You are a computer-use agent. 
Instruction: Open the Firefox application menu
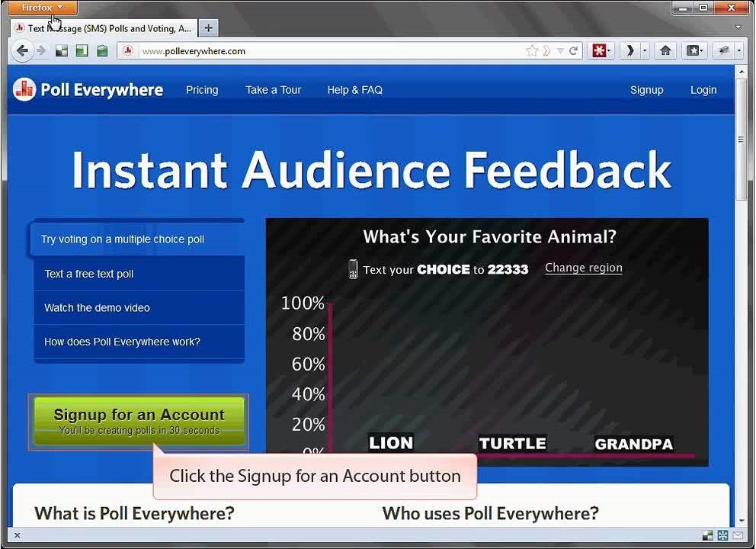point(43,7)
